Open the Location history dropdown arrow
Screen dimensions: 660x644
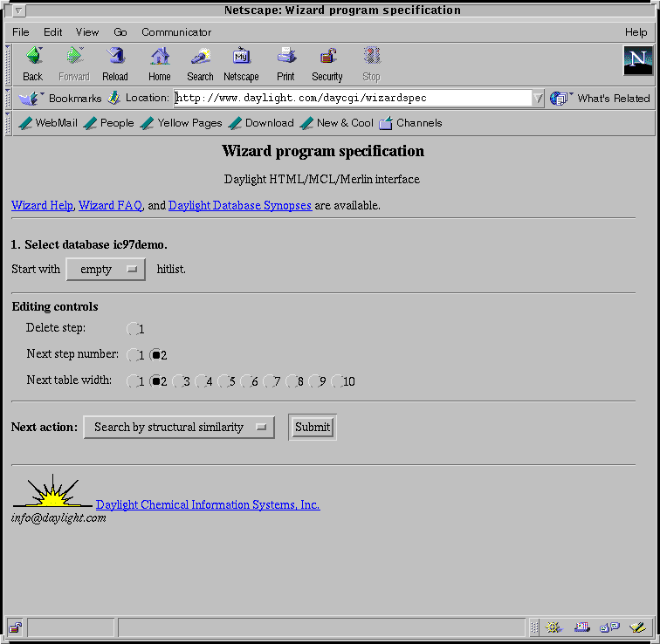[x=538, y=99]
